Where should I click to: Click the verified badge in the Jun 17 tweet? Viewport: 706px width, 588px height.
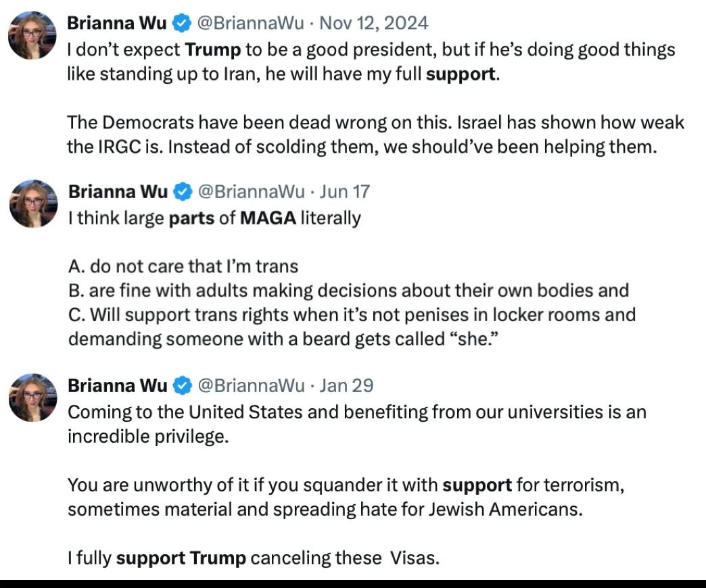pyautogui.click(x=183, y=192)
